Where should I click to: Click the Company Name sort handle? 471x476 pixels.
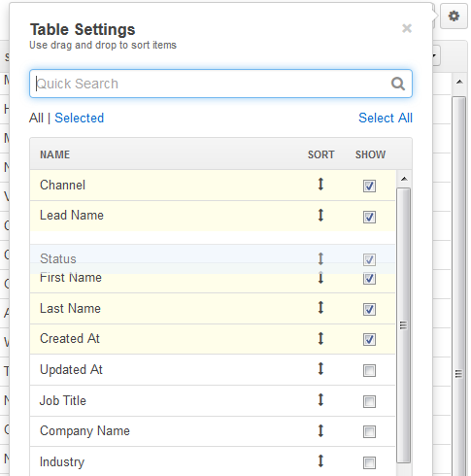point(320,430)
